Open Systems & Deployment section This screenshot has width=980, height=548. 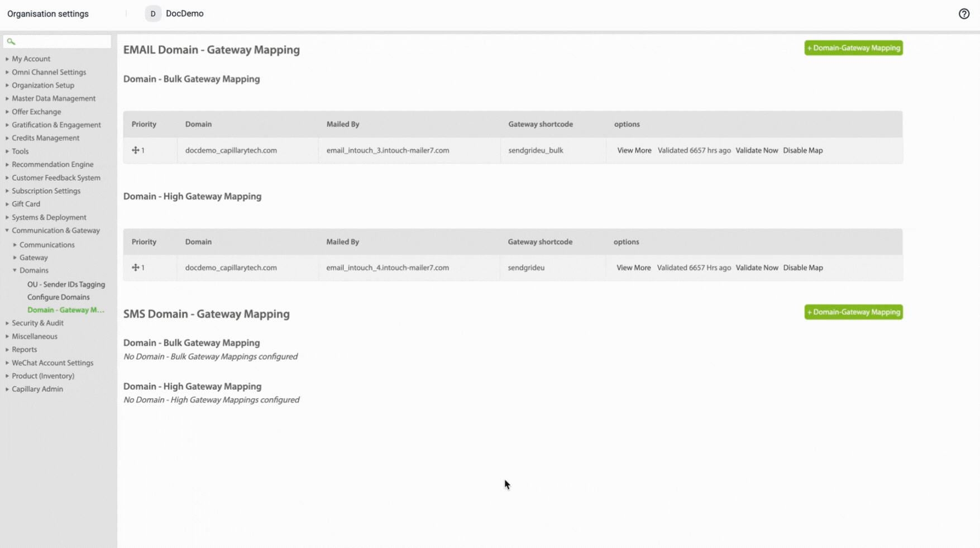(49, 217)
